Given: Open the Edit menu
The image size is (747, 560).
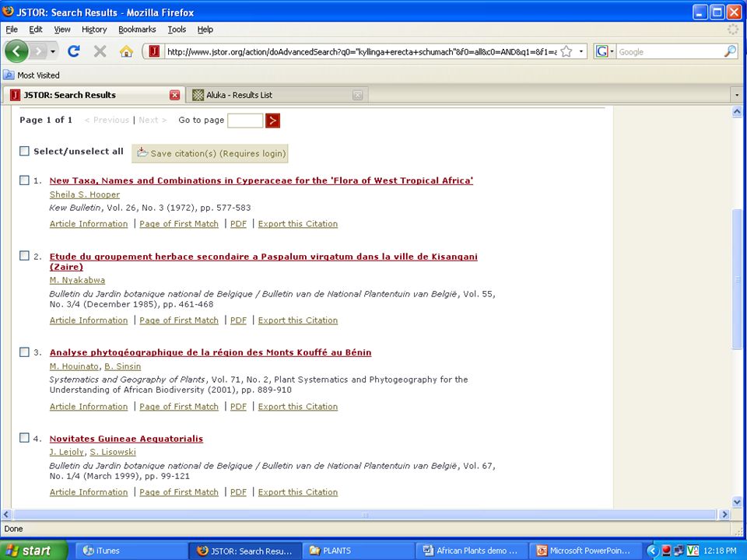Looking at the screenshot, I should 36,30.
